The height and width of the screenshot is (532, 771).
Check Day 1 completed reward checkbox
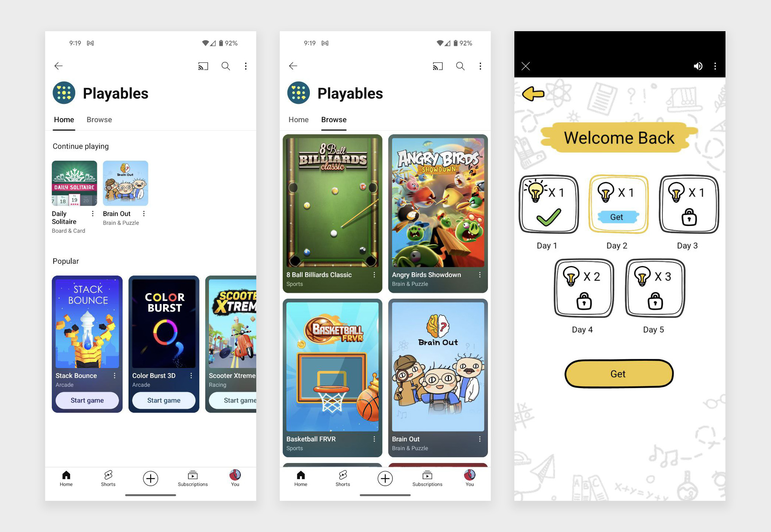coord(547,216)
